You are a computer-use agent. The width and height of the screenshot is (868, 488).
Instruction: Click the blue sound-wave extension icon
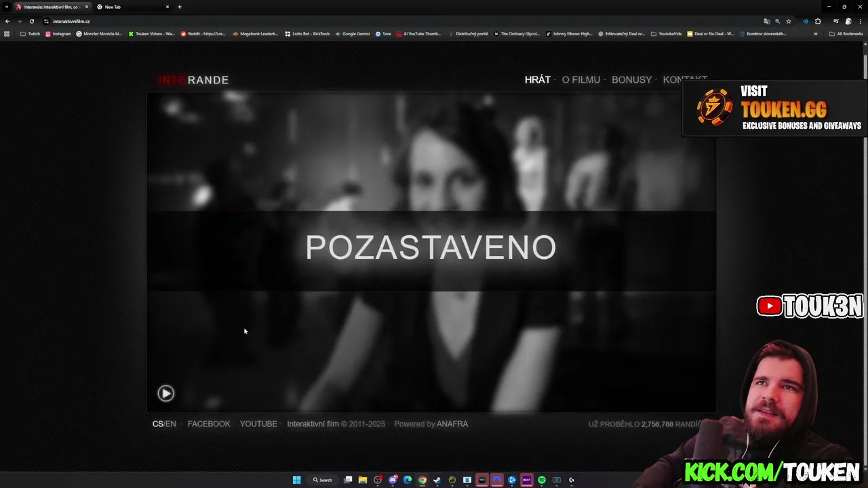click(806, 21)
